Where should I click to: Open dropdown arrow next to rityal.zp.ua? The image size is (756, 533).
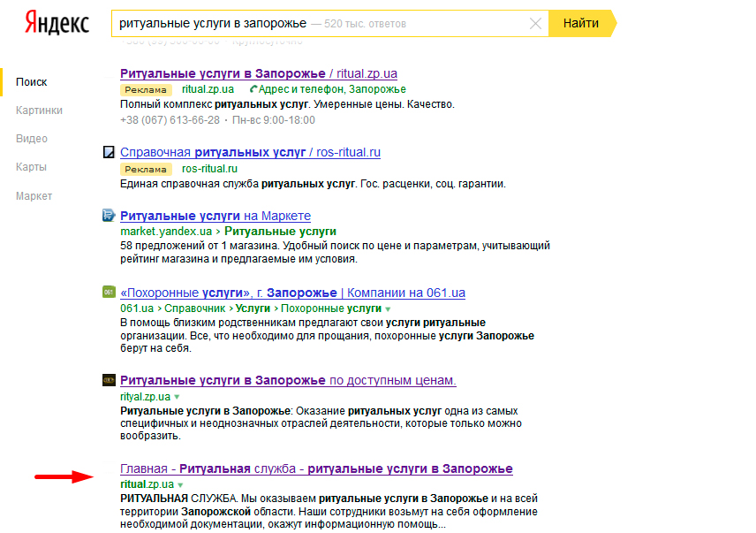(x=178, y=397)
